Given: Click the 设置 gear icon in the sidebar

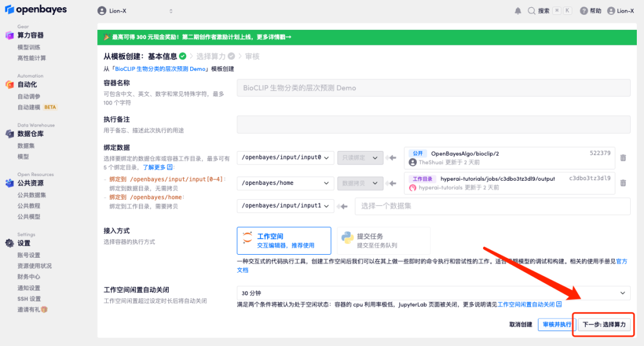Looking at the screenshot, I should pos(9,243).
